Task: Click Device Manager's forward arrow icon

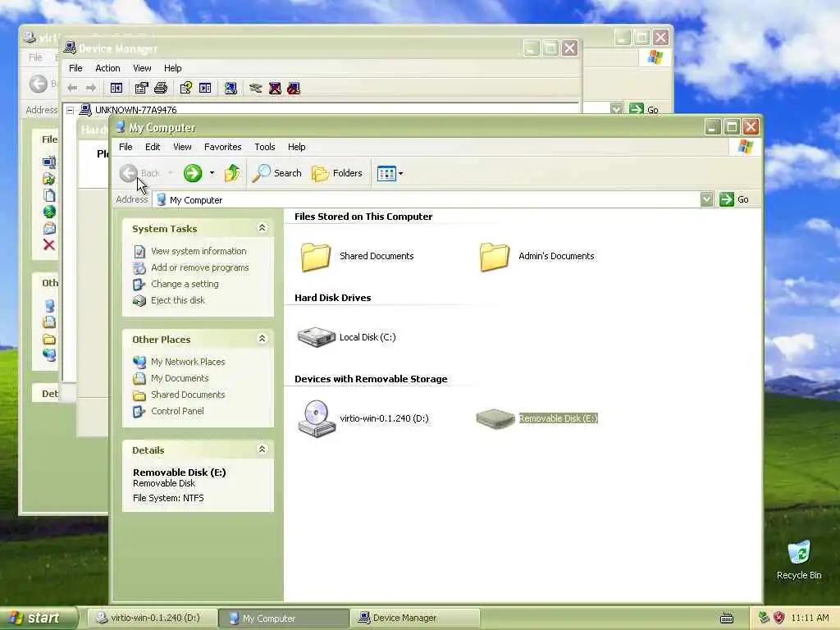Action: tap(91, 88)
